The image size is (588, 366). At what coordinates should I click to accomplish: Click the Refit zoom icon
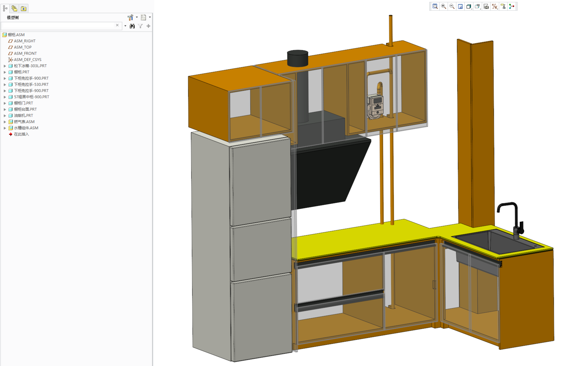click(x=435, y=7)
